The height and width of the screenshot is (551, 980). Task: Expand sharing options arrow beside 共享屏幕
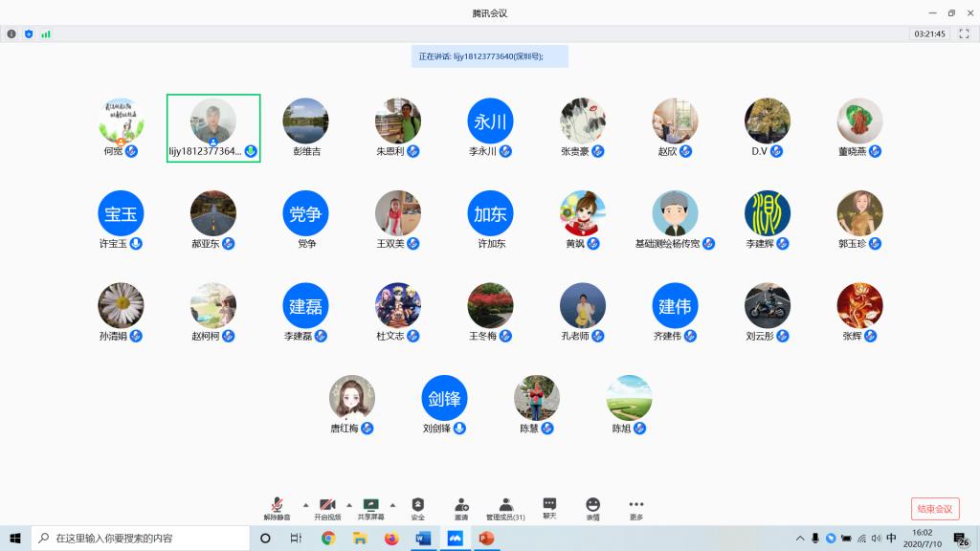click(x=392, y=504)
